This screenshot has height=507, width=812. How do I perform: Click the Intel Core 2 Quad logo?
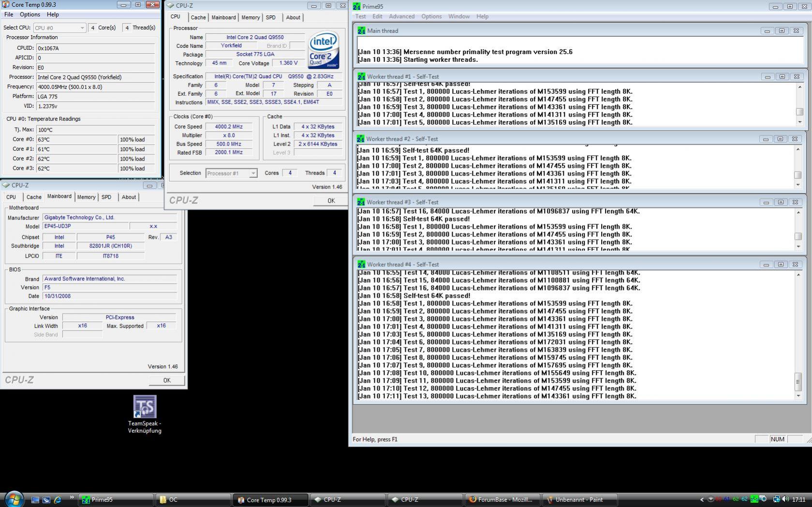coord(324,50)
